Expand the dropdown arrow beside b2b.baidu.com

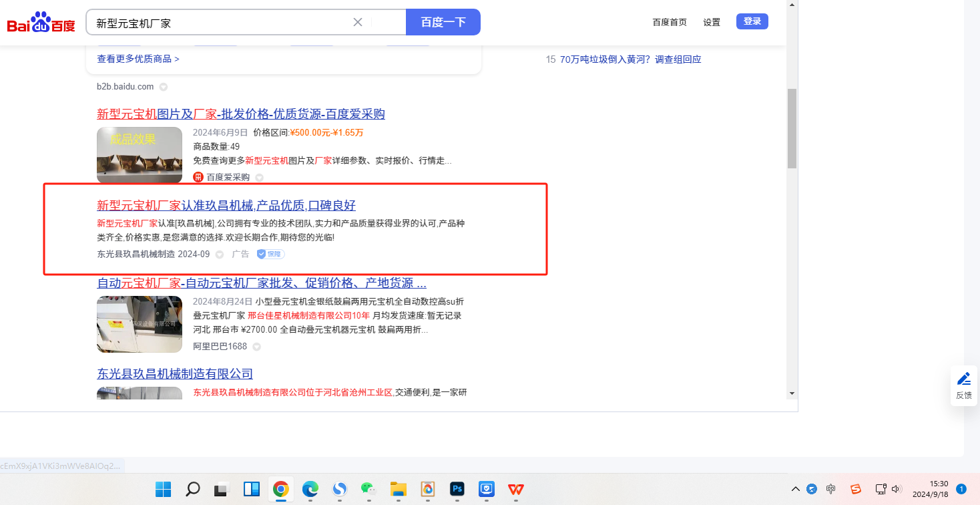(164, 87)
